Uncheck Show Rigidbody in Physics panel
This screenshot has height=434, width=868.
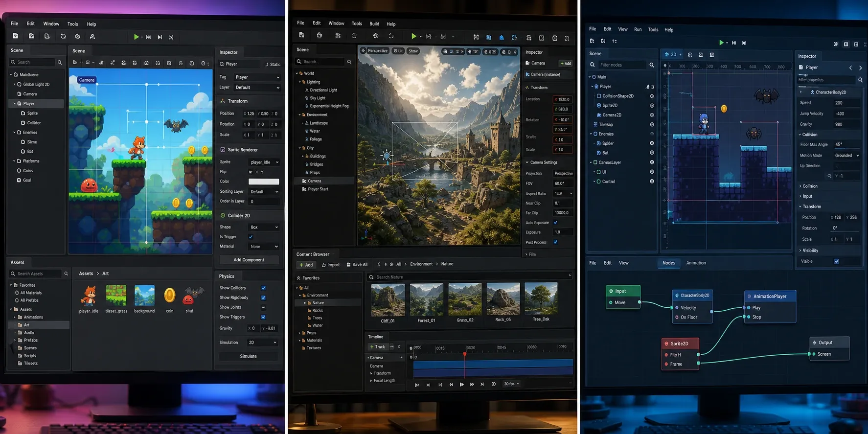(x=263, y=297)
